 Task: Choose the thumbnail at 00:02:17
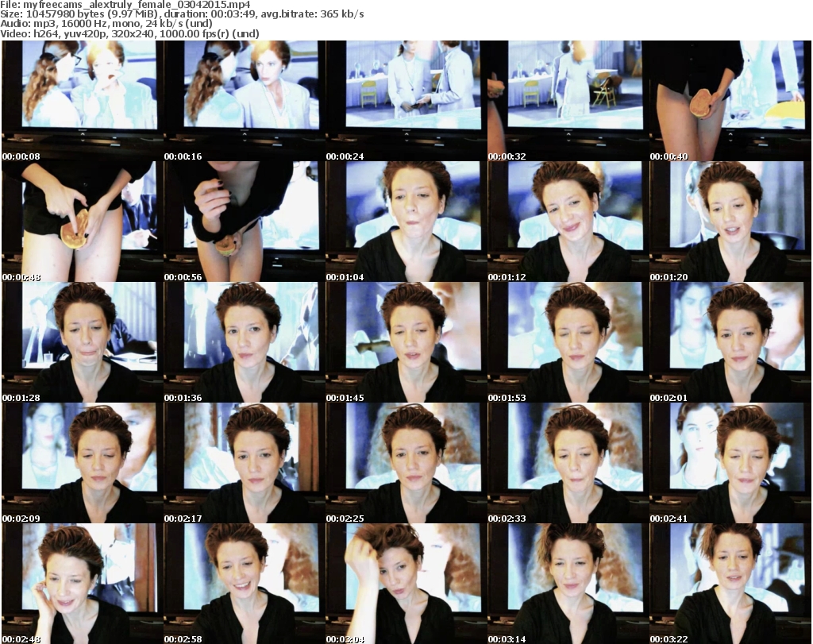(x=245, y=463)
